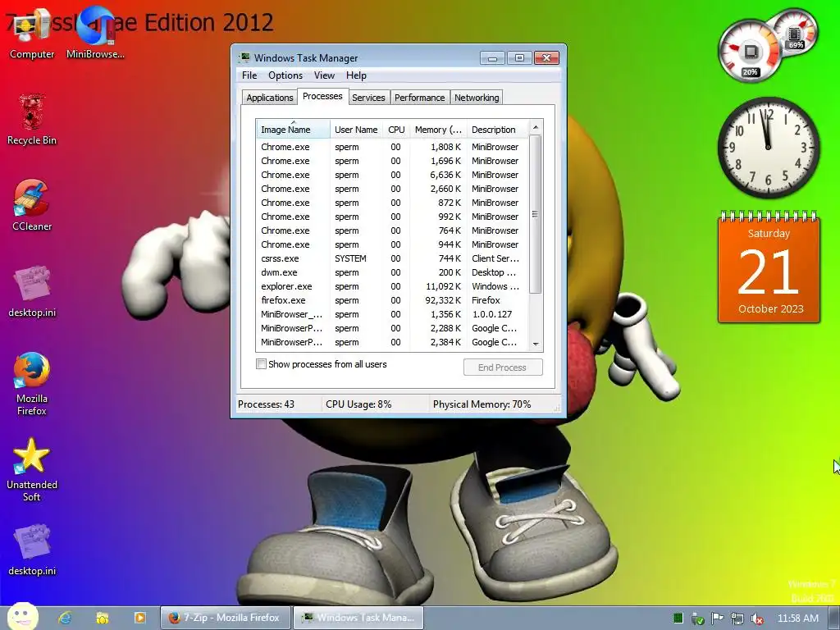Viewport: 840px width, 630px height.
Task: Select the MiniBrowserP row using 2,384 K
Action: (392, 342)
